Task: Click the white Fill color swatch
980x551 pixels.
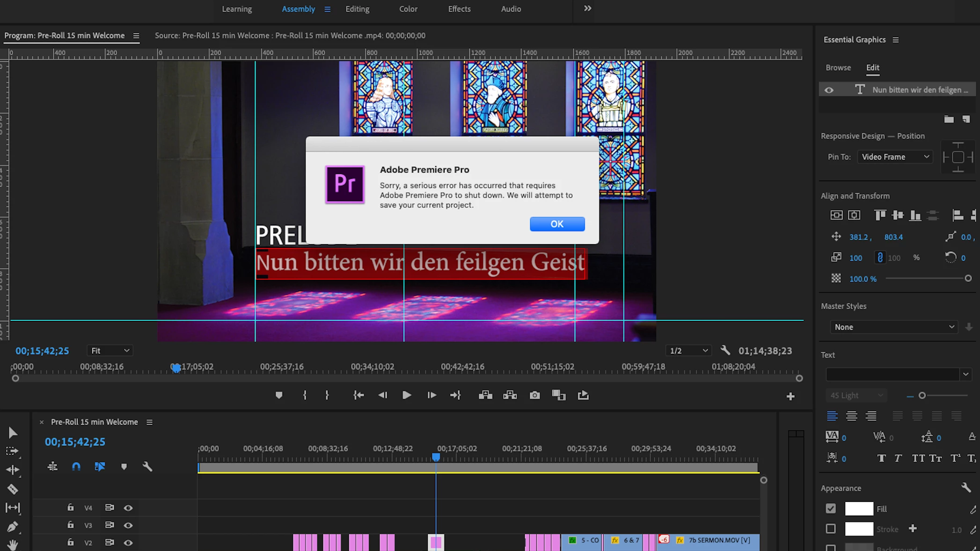Action: (x=859, y=508)
